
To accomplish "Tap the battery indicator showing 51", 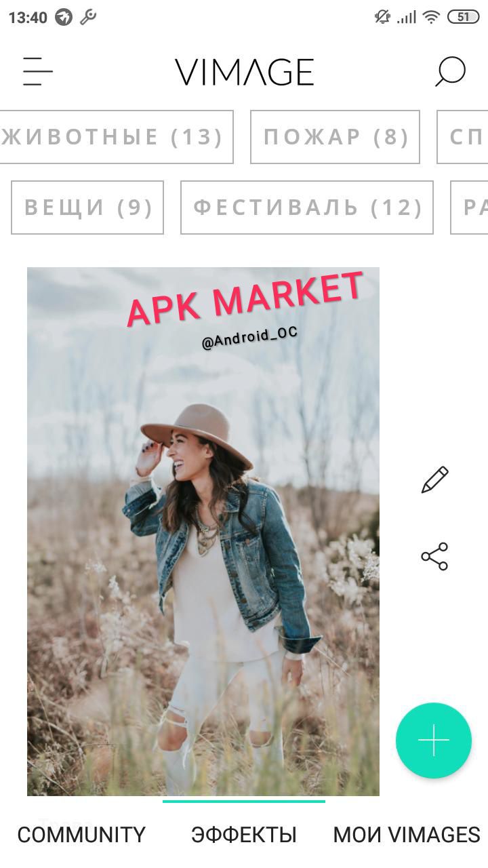I will tap(463, 17).
